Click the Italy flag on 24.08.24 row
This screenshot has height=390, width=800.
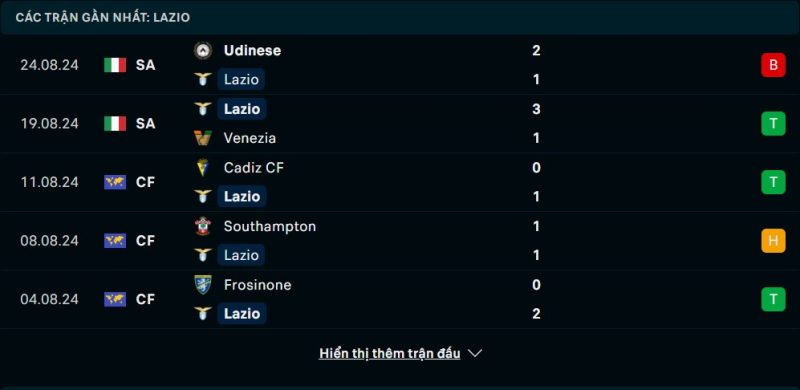(115, 65)
